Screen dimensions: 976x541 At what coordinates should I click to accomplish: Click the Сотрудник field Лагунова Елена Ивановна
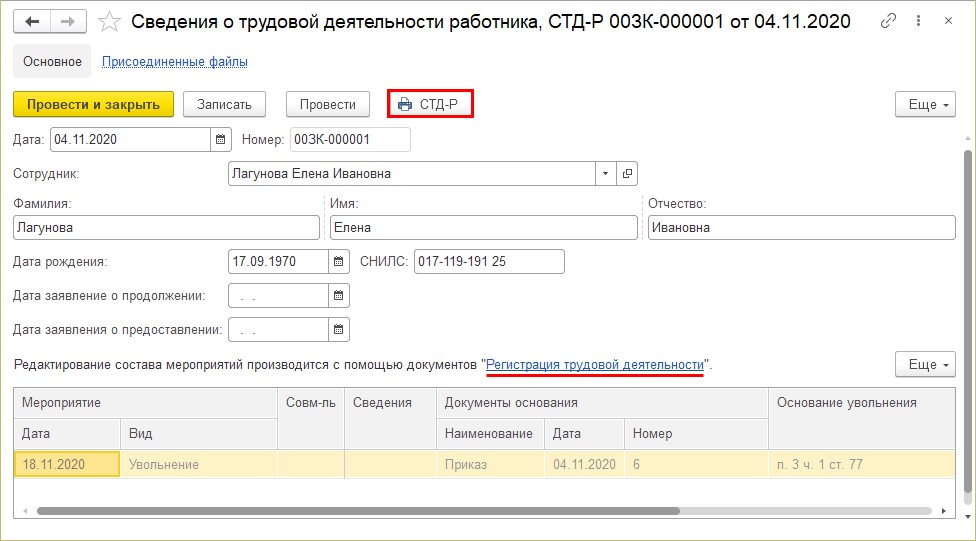[x=411, y=174]
